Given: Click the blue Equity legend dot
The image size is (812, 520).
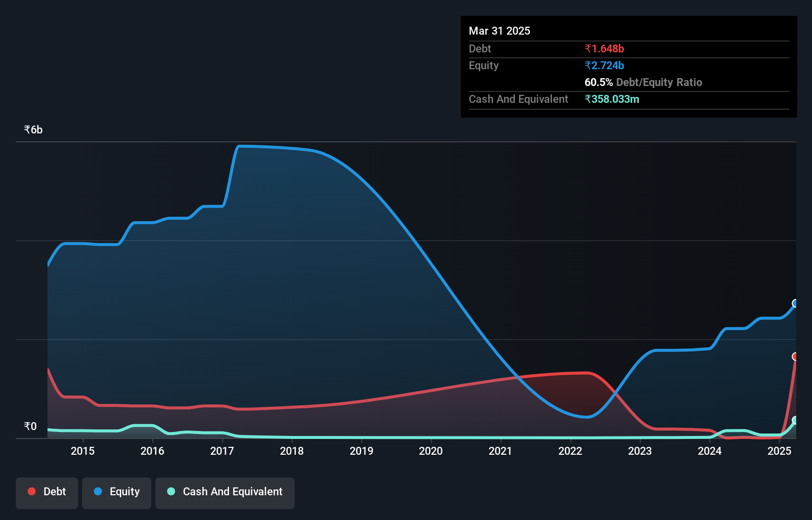Looking at the screenshot, I should [98, 491].
